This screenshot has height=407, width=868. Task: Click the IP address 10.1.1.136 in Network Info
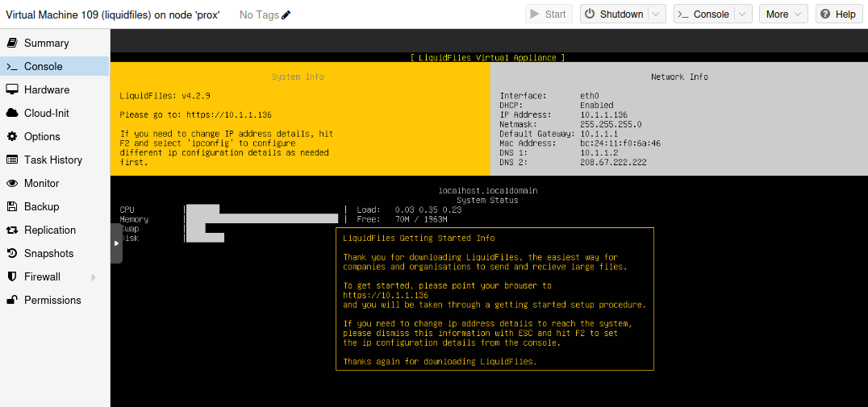[603, 114]
